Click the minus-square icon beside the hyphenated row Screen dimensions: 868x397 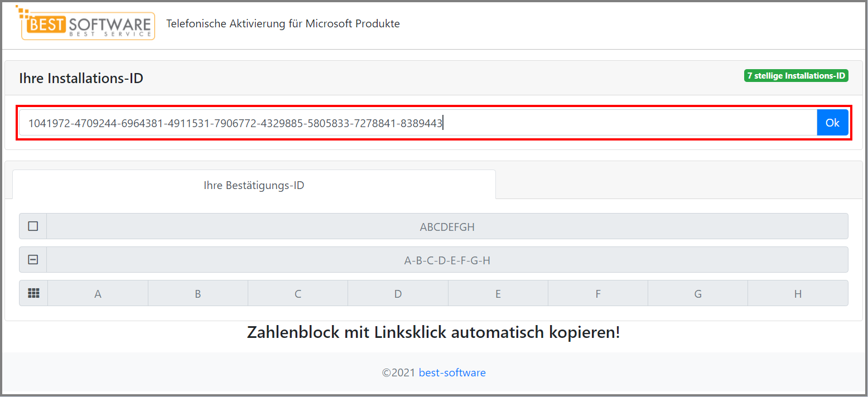(x=33, y=259)
